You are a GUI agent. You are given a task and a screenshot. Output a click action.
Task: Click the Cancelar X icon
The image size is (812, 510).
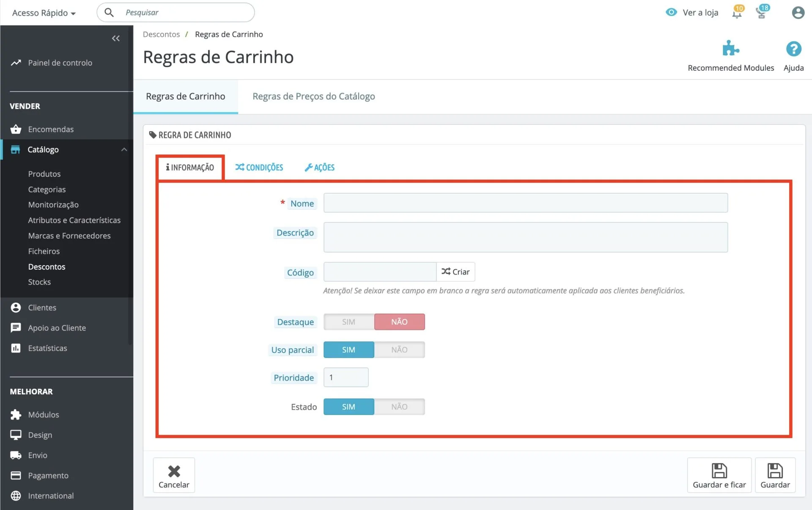[174, 471]
